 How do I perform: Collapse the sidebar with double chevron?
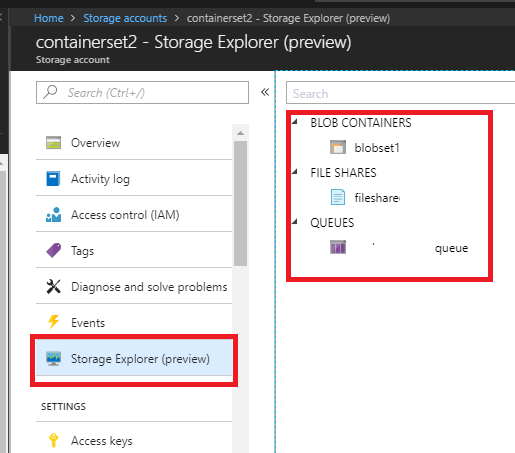click(x=265, y=92)
